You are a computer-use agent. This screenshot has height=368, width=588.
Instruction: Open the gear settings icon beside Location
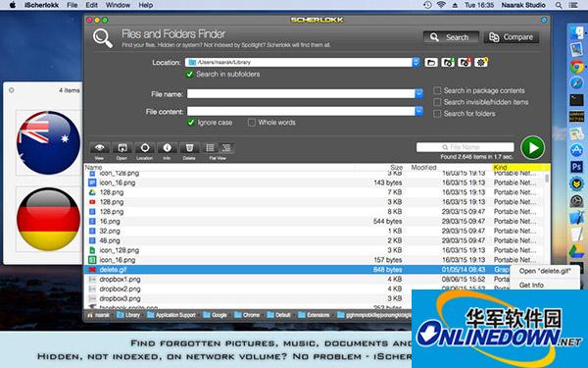coord(481,63)
